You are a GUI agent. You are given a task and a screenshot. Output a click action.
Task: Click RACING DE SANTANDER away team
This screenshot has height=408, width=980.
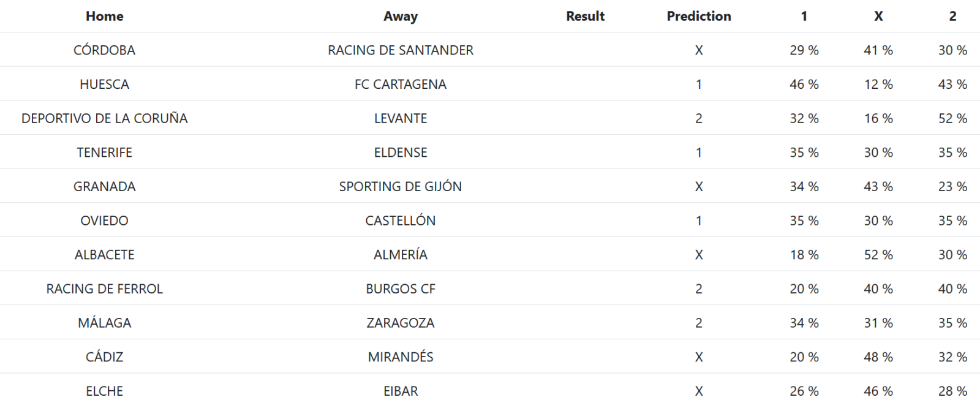(x=401, y=50)
